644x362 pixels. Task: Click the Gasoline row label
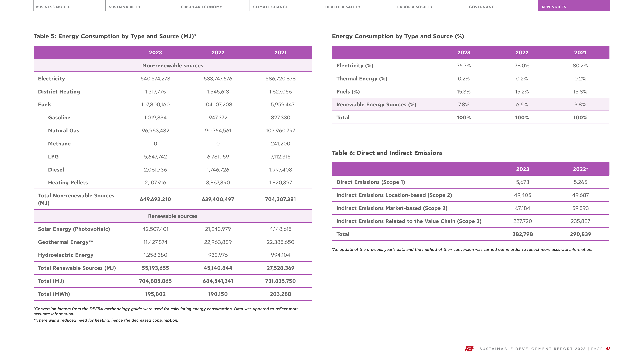[x=59, y=118]
